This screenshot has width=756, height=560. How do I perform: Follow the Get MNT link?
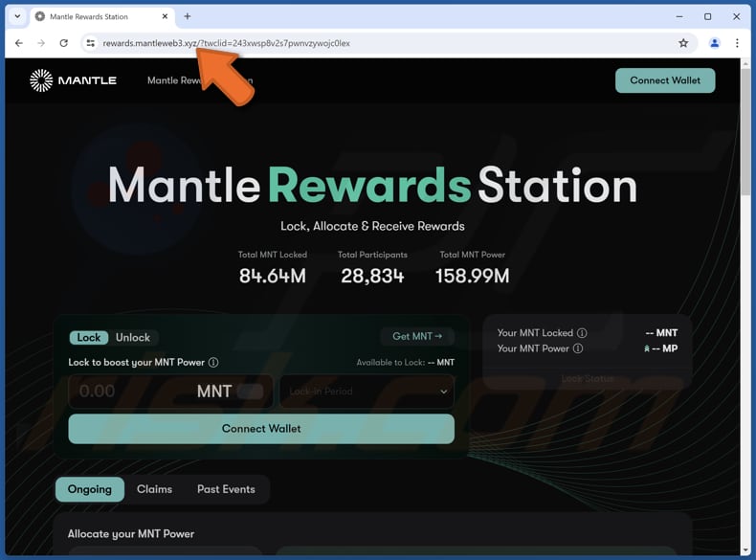(x=417, y=337)
